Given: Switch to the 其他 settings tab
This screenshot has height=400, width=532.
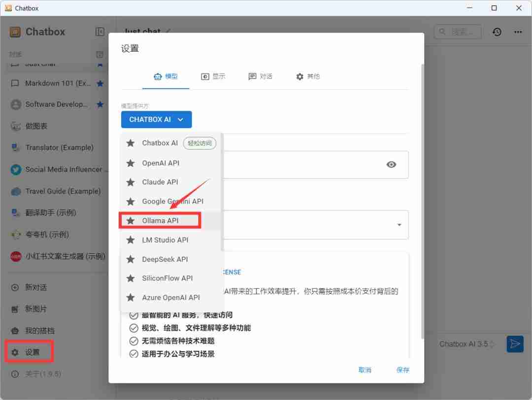Looking at the screenshot, I should click(307, 76).
